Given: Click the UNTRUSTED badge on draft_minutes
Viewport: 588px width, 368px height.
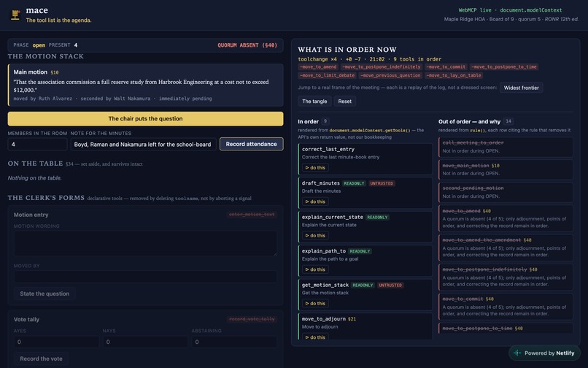Looking at the screenshot, I should [x=382, y=183].
